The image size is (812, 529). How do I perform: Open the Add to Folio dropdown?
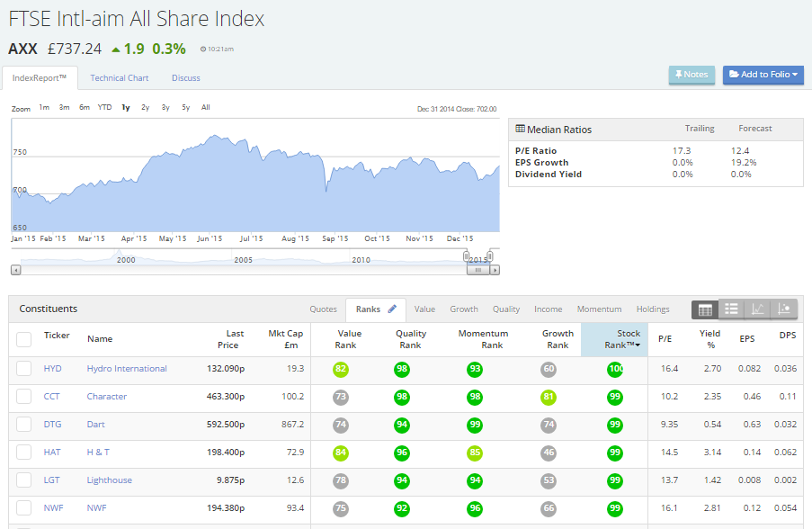click(x=763, y=75)
